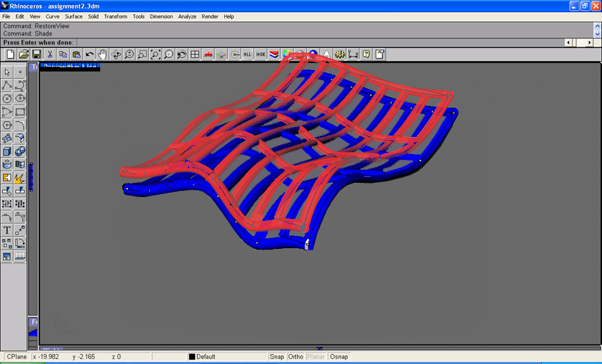Image resolution: width=602 pixels, height=364 pixels.
Task: Select the Polyline tool
Action: pos(7,85)
